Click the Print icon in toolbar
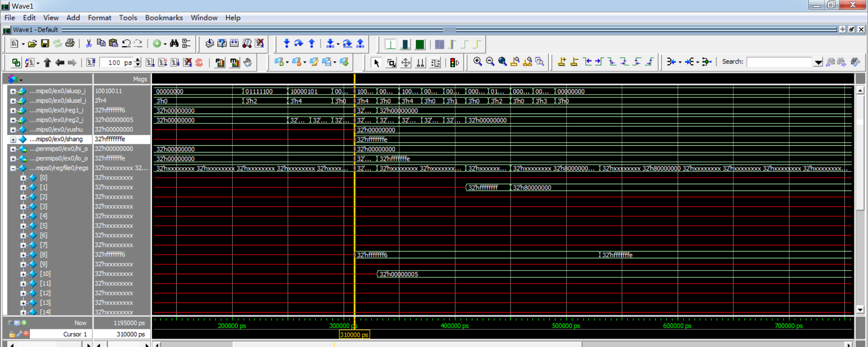The width and height of the screenshot is (868, 347). click(70, 43)
